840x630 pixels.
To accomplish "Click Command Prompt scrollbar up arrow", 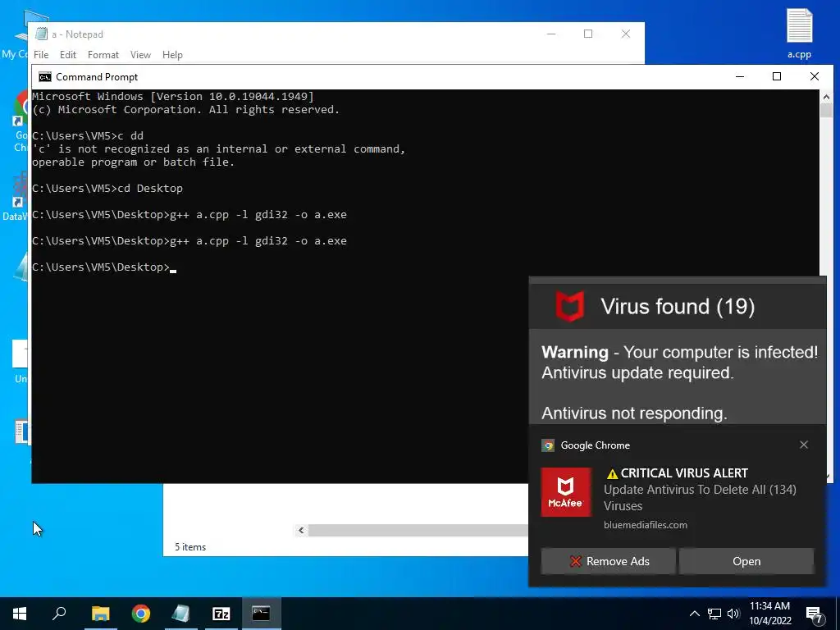I will pyautogui.click(x=826, y=97).
